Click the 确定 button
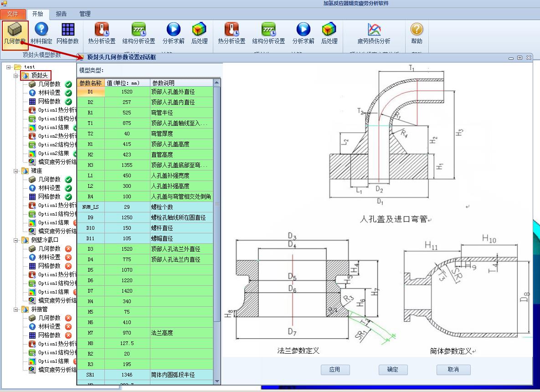The width and height of the screenshot is (540, 392). point(393,370)
